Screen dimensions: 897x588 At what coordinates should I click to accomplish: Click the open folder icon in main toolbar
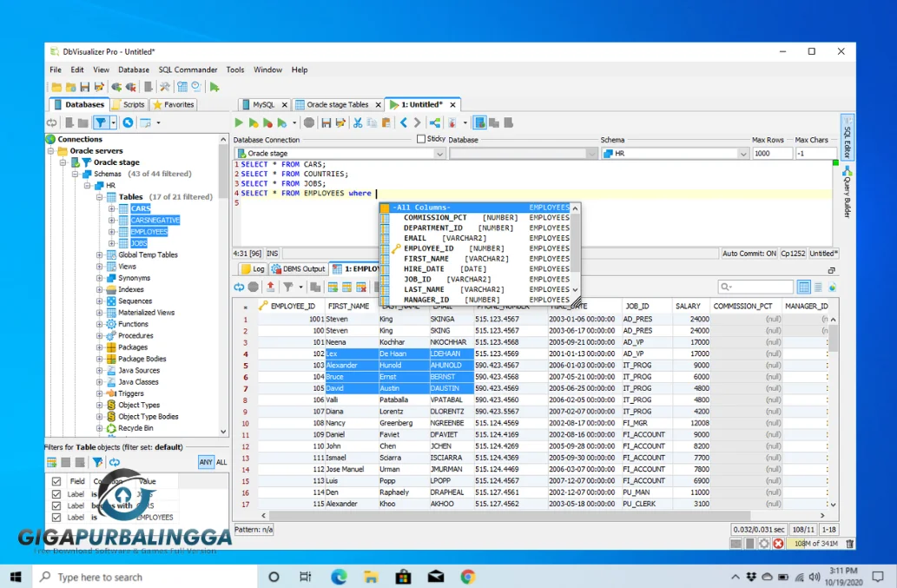pyautogui.click(x=56, y=87)
